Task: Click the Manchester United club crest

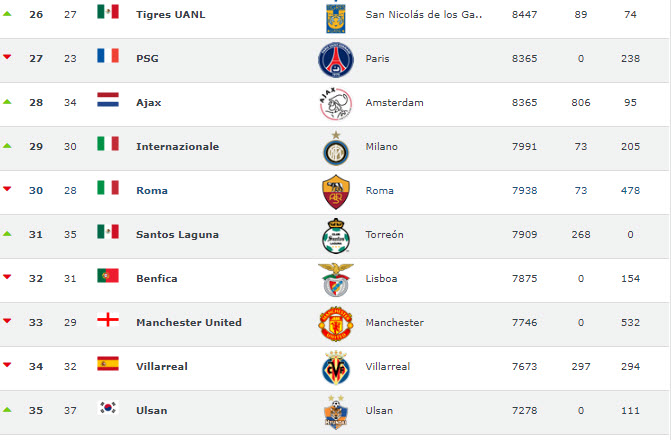Action: (335, 323)
